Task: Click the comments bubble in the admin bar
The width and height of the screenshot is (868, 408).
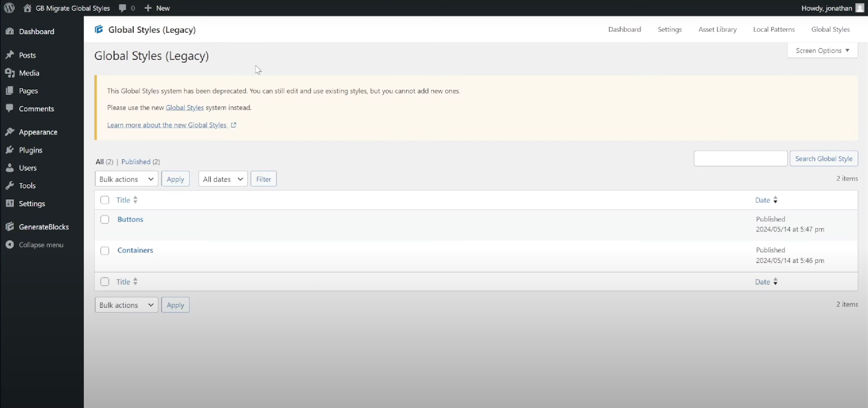Action: (x=123, y=8)
